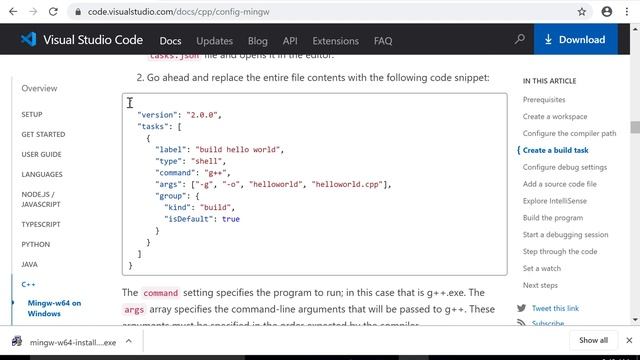Close the downloads bar with the X
640x360 pixels.
tap(629, 340)
